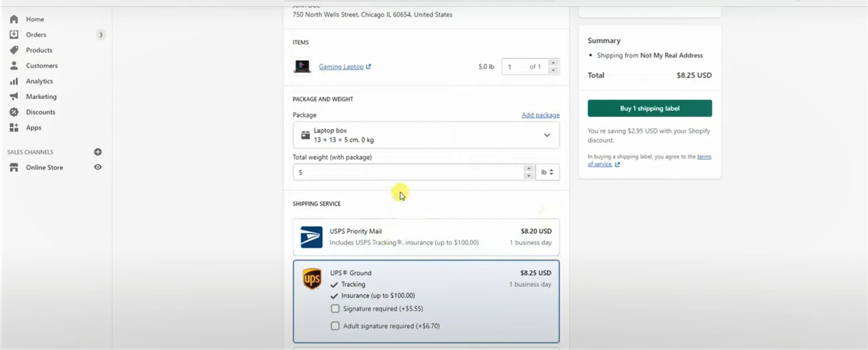868x350 pixels.
Task: Open the lb weight unit selector
Action: click(x=547, y=172)
